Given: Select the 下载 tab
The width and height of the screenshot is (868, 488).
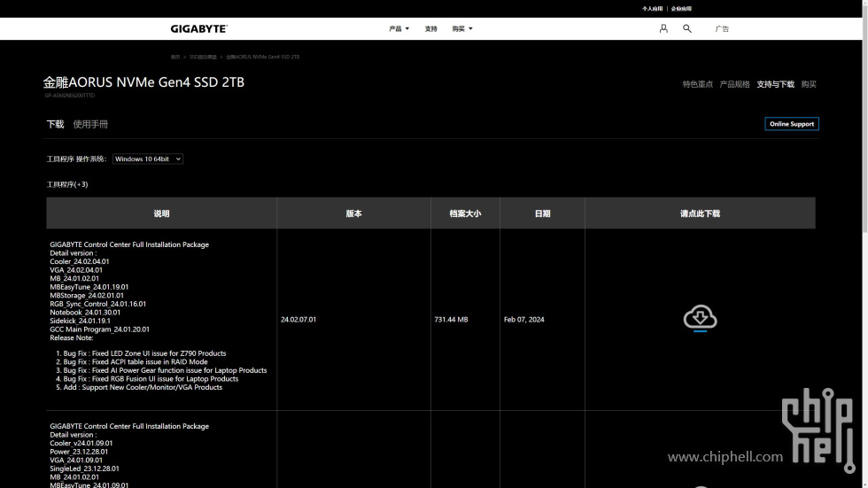Looking at the screenshot, I should 55,125.
